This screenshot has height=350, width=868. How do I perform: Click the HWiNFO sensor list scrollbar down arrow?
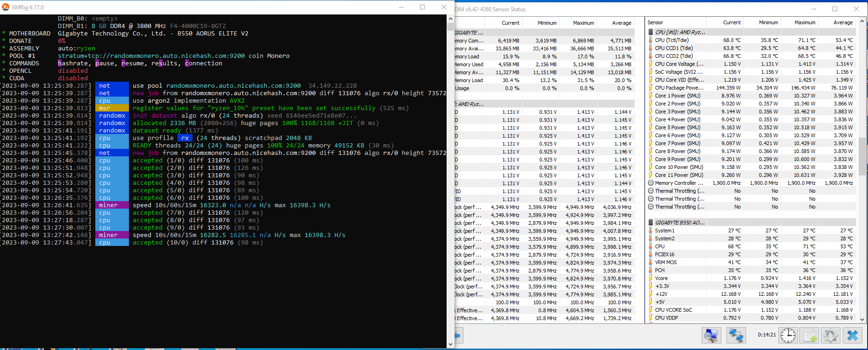pos(862,319)
